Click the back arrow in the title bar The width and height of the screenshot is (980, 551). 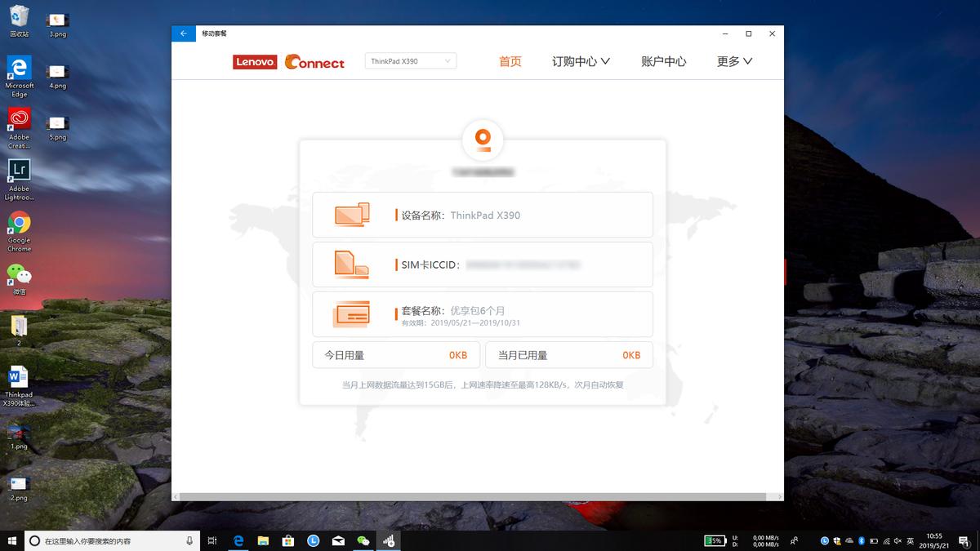tap(183, 33)
